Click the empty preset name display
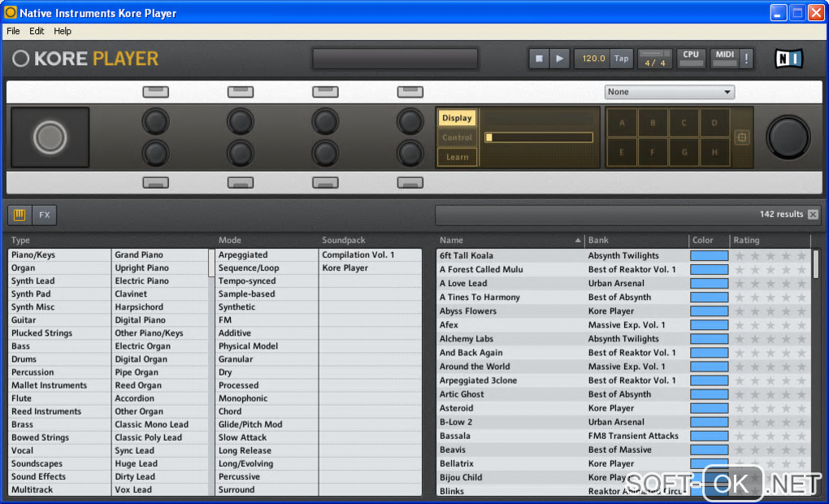 (396, 59)
